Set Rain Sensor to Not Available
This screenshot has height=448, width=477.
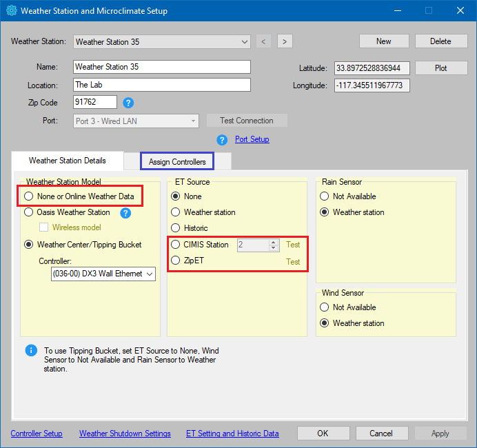pyautogui.click(x=324, y=196)
